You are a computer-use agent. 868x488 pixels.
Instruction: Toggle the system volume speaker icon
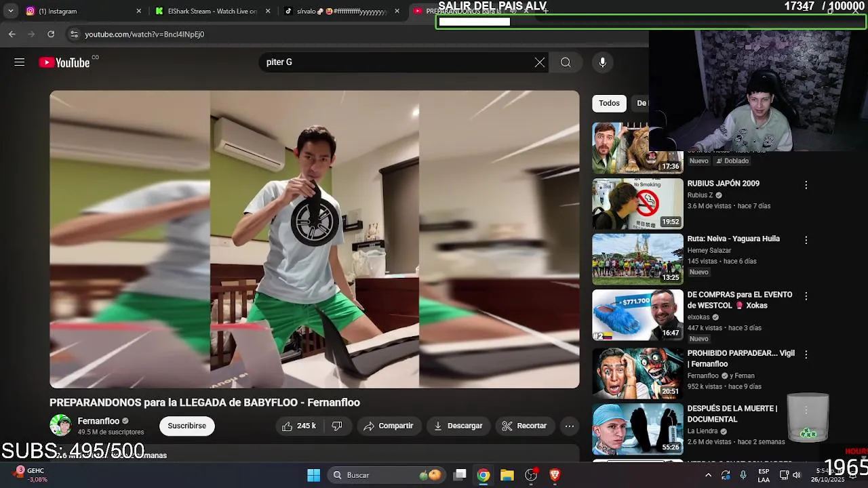coord(797,475)
